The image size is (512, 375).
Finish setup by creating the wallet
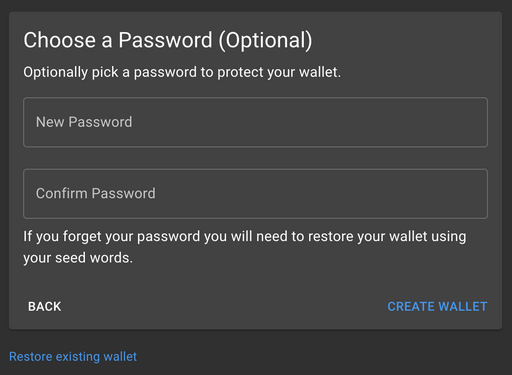pos(437,307)
